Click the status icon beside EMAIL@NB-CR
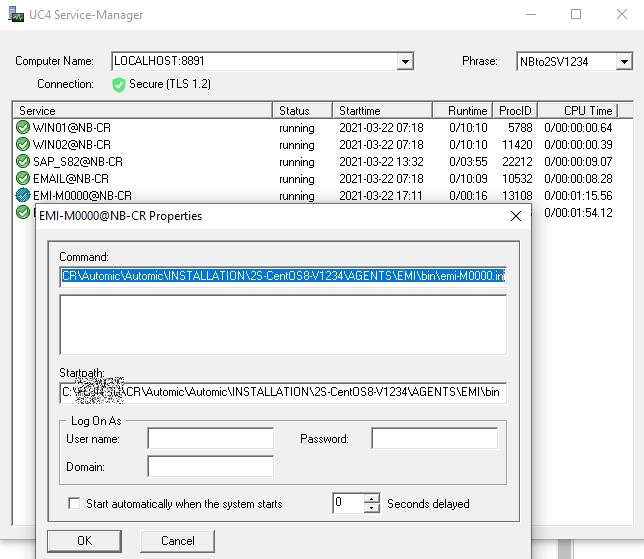 23,178
